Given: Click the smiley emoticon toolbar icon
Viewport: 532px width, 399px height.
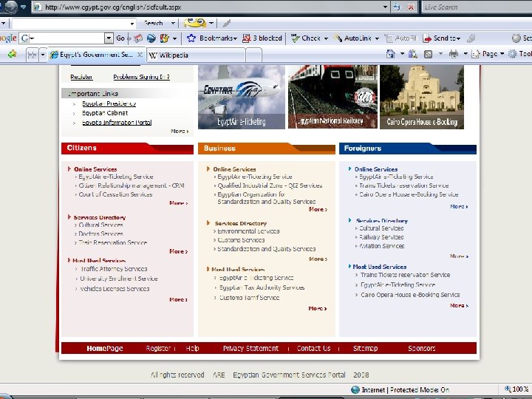Looking at the screenshot, I should pyautogui.click(x=195, y=23).
